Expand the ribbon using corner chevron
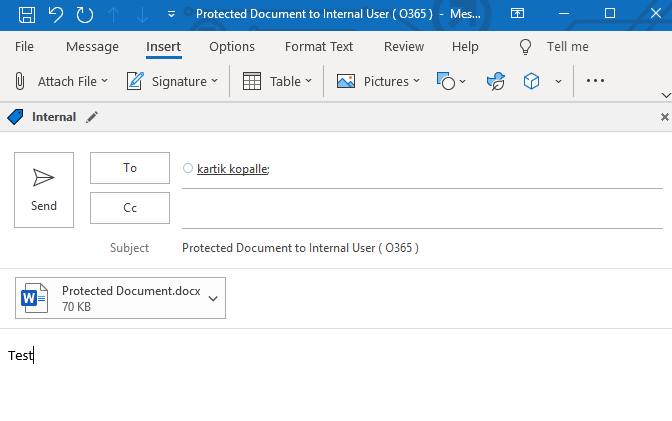 tap(666, 95)
